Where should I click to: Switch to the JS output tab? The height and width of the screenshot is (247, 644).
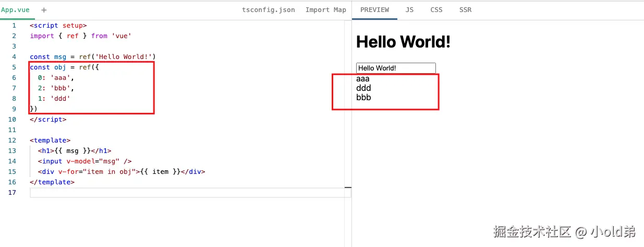click(409, 10)
